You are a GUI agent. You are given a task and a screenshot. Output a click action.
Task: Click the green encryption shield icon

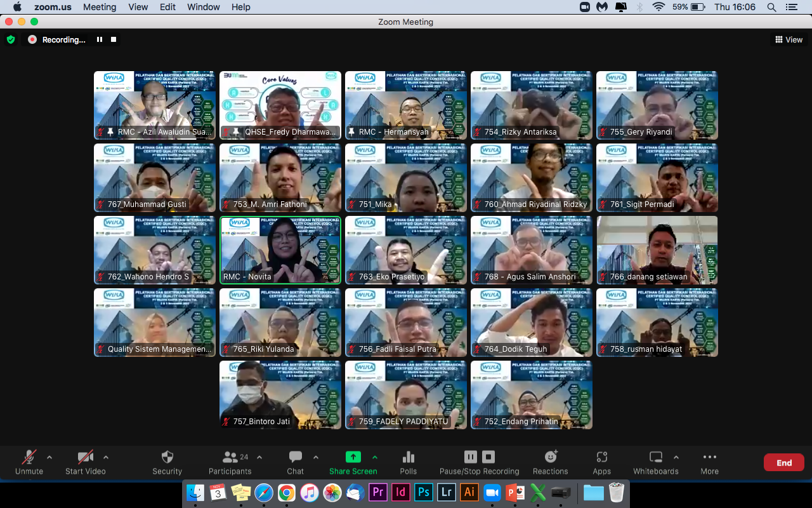coord(11,39)
